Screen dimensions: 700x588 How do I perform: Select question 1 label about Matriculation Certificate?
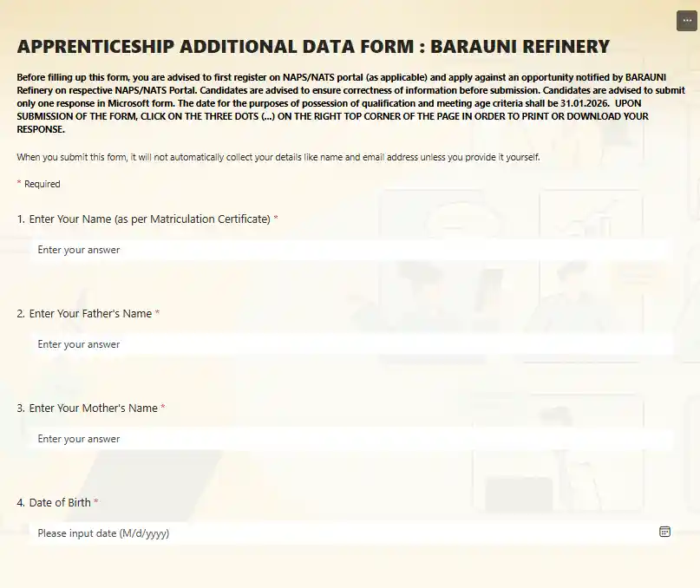(149, 219)
